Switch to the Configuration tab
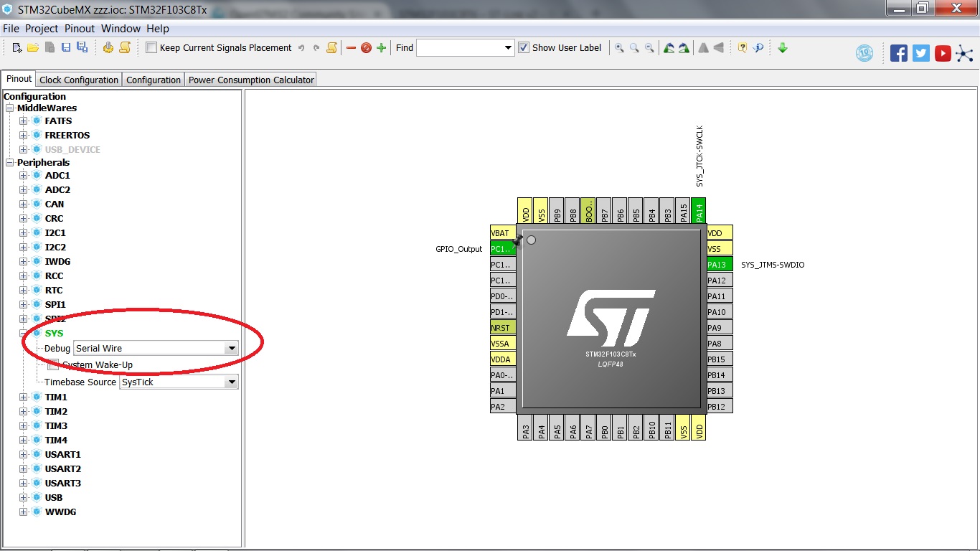This screenshot has height=551, width=980. (154, 80)
